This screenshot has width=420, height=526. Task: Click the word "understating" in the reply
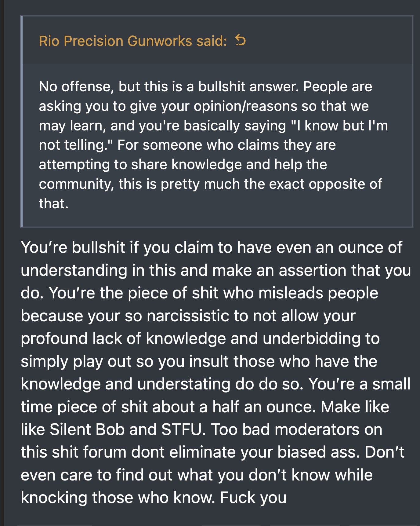(184, 384)
